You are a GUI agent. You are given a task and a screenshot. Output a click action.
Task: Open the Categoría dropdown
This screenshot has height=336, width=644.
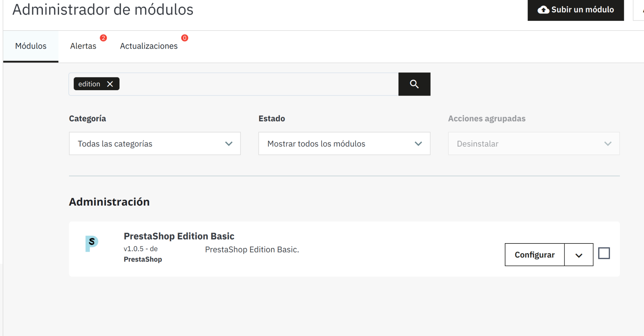[x=155, y=144]
